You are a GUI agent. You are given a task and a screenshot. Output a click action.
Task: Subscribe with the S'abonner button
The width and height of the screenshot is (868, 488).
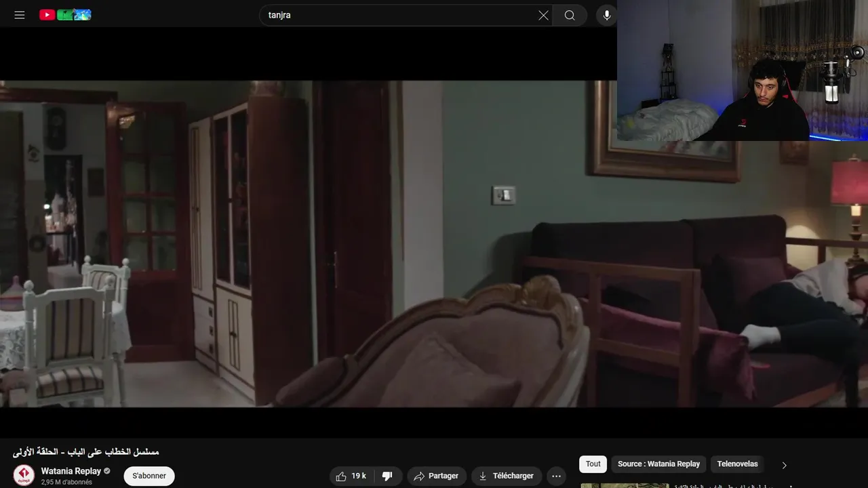(x=149, y=476)
